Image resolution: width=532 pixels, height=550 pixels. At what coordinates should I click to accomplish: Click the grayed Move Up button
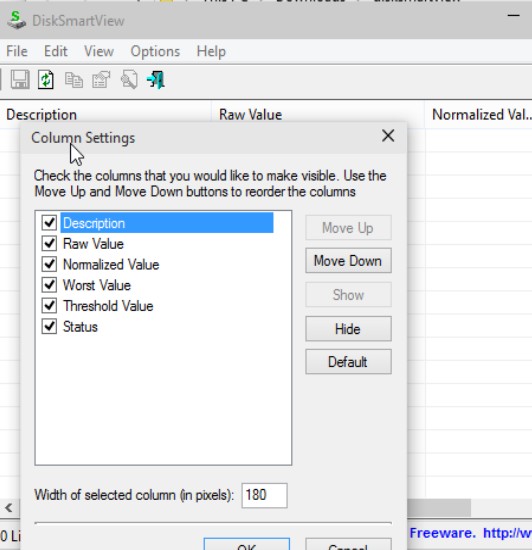[x=348, y=228]
